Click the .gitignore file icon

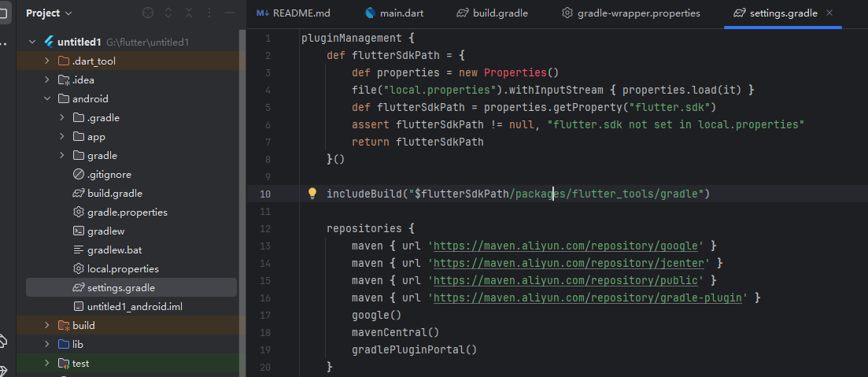click(x=79, y=175)
